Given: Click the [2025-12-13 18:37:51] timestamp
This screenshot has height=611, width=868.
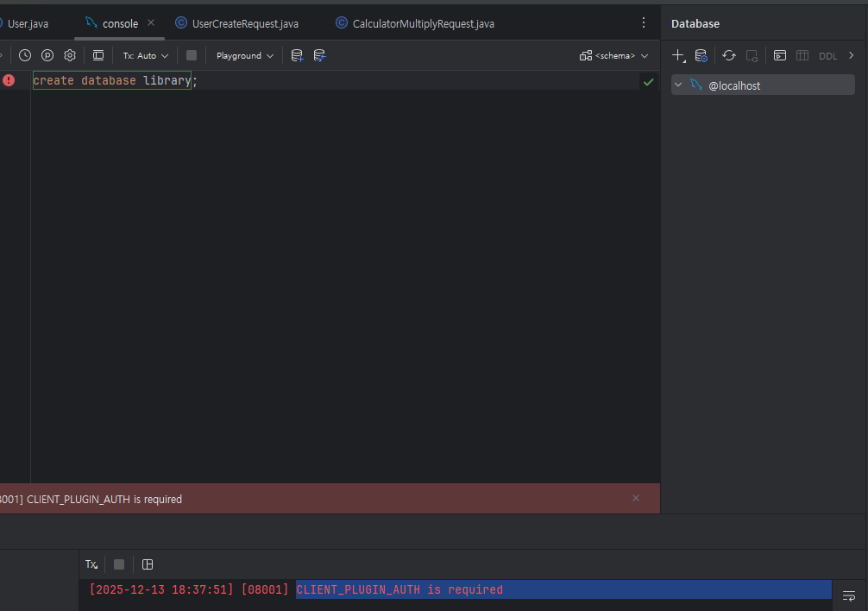Looking at the screenshot, I should (161, 590).
